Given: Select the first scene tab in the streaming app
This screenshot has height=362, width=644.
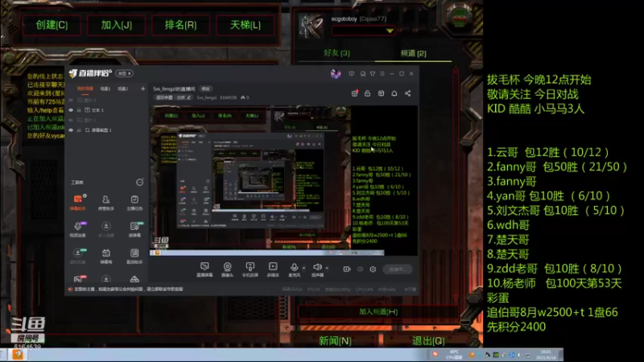Looking at the screenshot, I should [x=85, y=88].
